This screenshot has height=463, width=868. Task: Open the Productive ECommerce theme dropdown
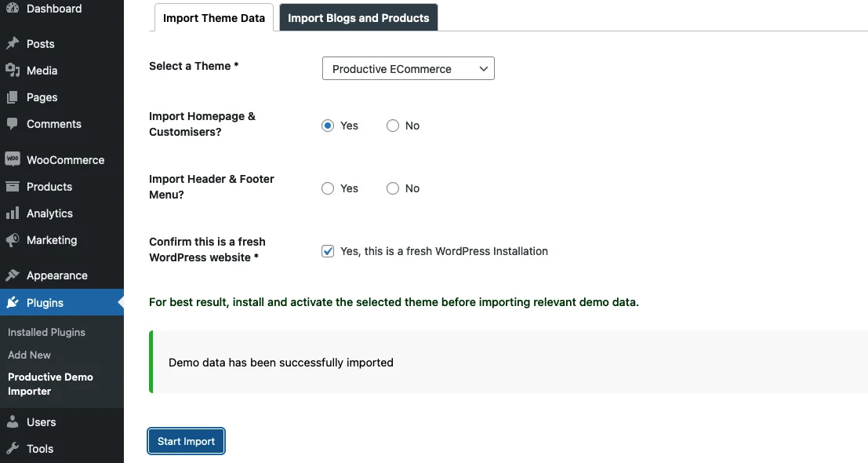point(408,69)
